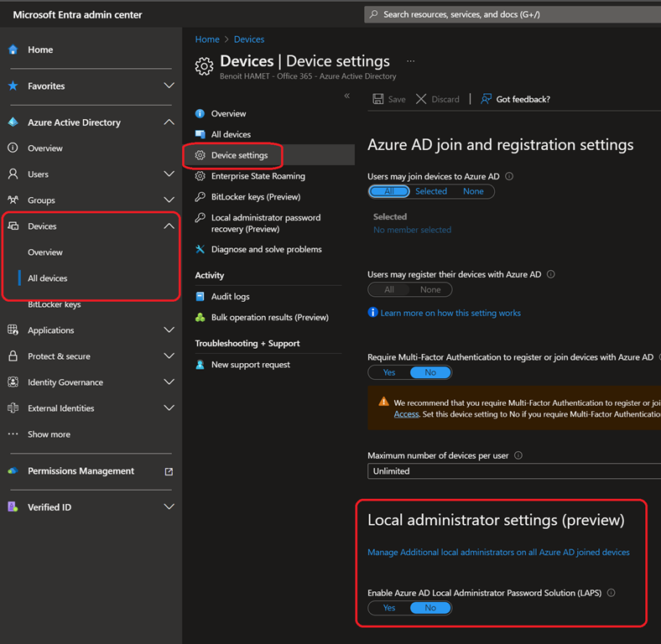Open Audit logs icon under Activity

(200, 297)
